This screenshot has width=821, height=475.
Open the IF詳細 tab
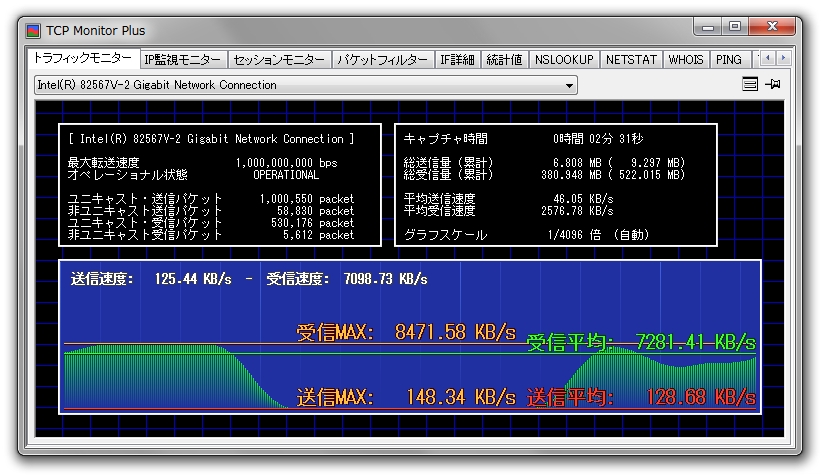point(457,60)
